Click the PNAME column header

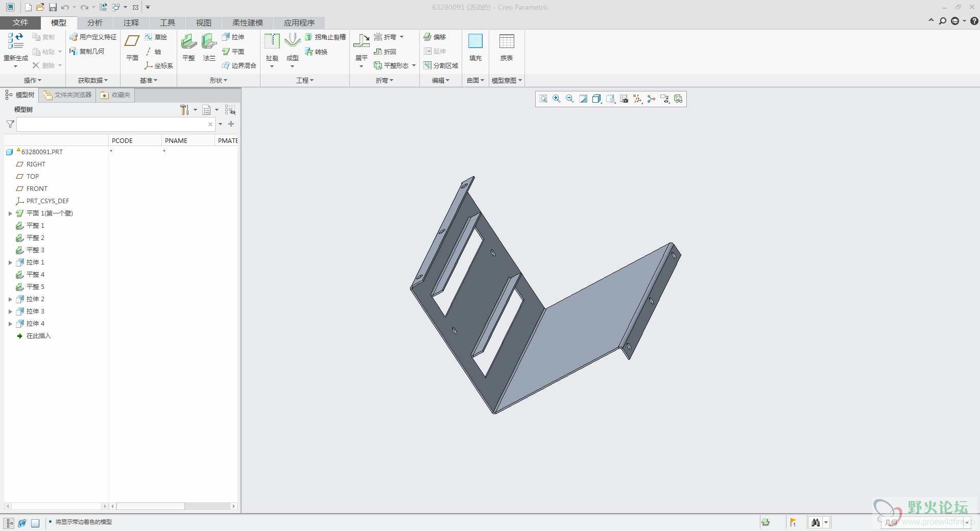[188, 140]
